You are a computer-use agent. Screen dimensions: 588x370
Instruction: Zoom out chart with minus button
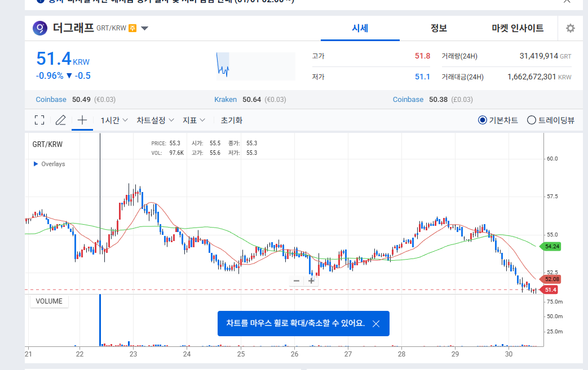point(297,280)
